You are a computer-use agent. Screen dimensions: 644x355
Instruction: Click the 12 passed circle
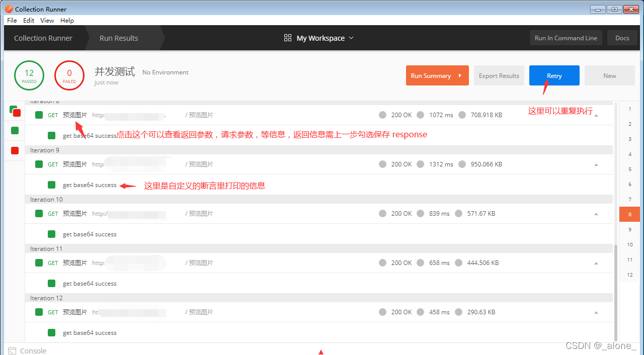(29, 75)
